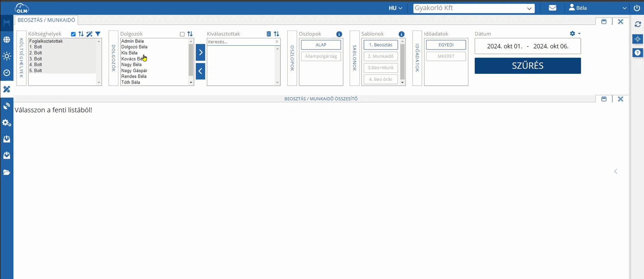Toggle the EGYEDI time data option
The height and width of the screenshot is (279, 644).
point(446,45)
